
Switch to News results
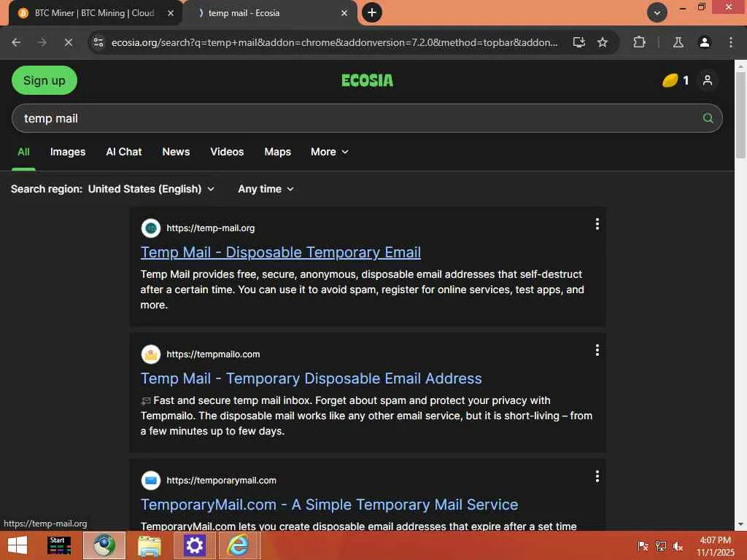coord(176,152)
